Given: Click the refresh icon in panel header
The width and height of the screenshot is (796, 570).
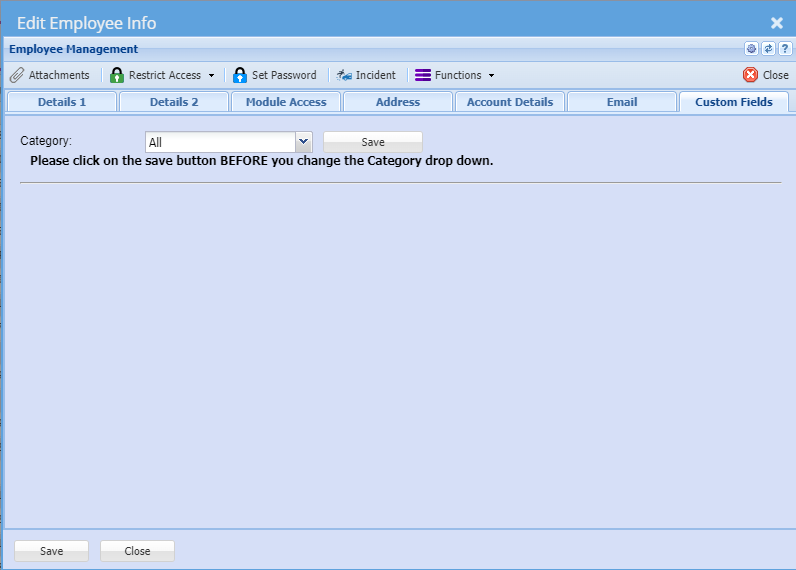Looking at the screenshot, I should click(x=768, y=49).
